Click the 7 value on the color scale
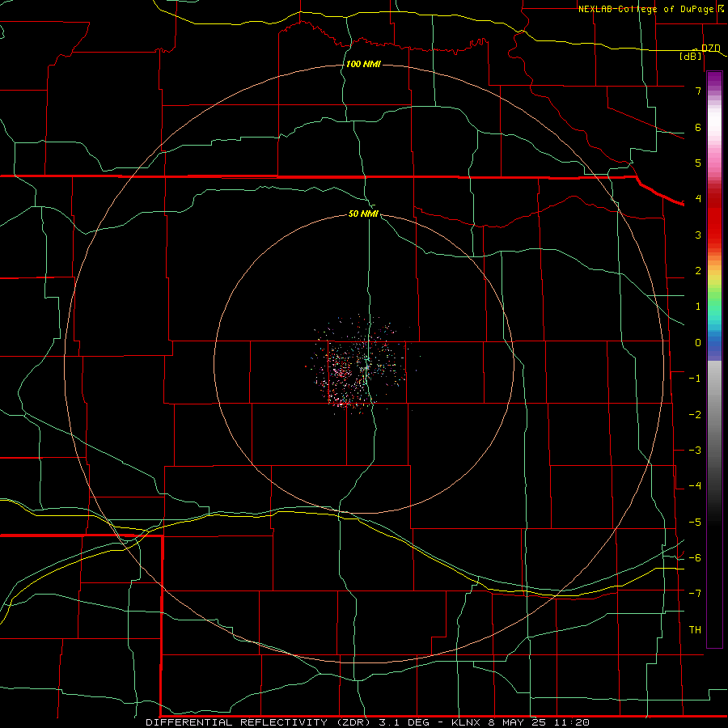 [x=698, y=91]
